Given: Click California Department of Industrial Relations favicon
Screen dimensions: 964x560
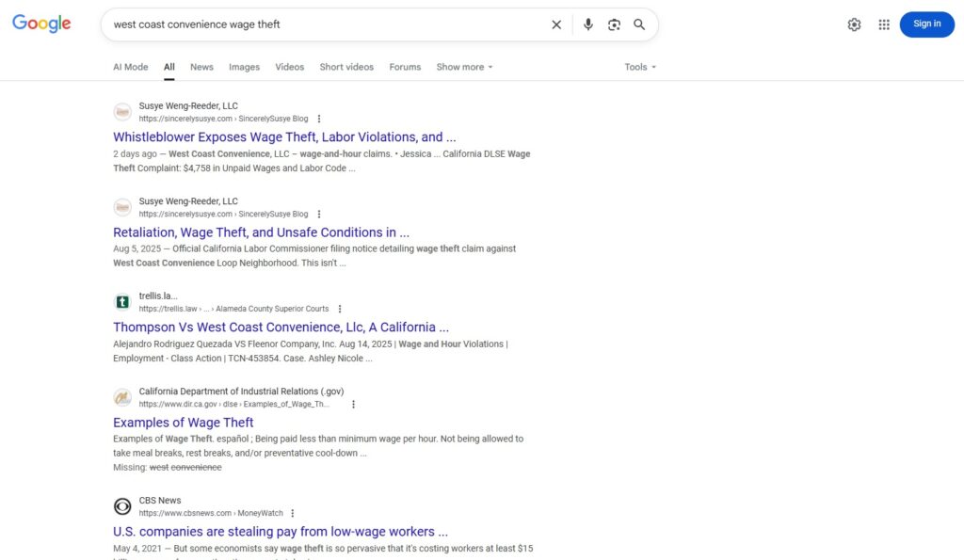Looking at the screenshot, I should pyautogui.click(x=122, y=397).
